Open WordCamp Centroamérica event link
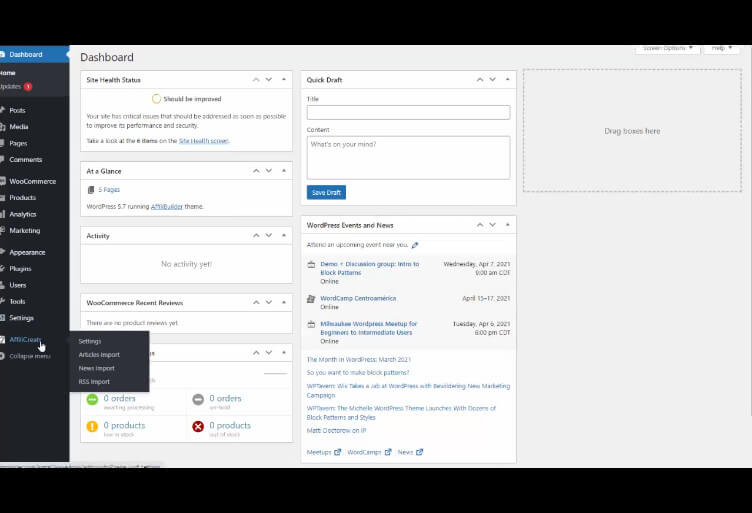The height and width of the screenshot is (513, 752). coord(358,298)
